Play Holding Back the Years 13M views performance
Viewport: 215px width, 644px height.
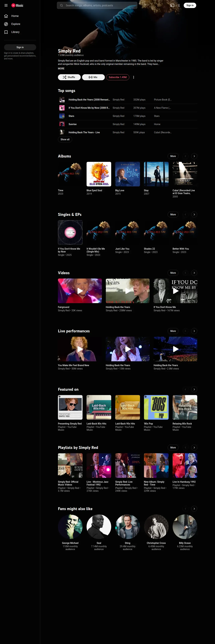(x=128, y=349)
